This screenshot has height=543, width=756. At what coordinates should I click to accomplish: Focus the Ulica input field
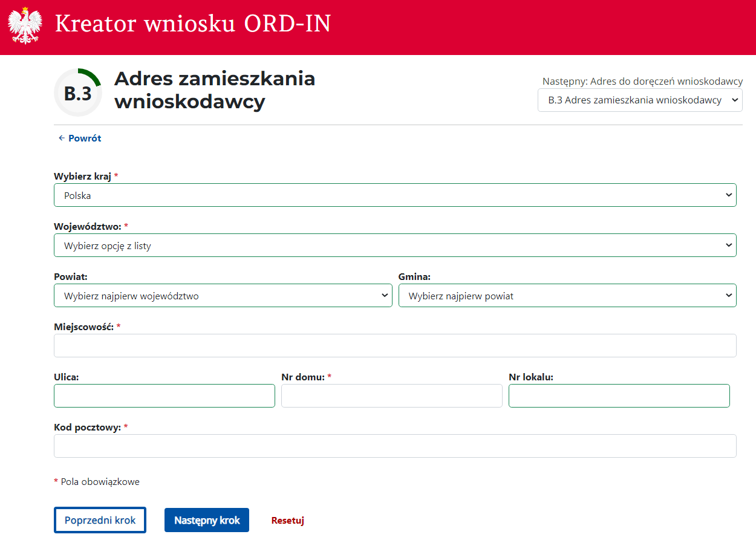click(164, 396)
